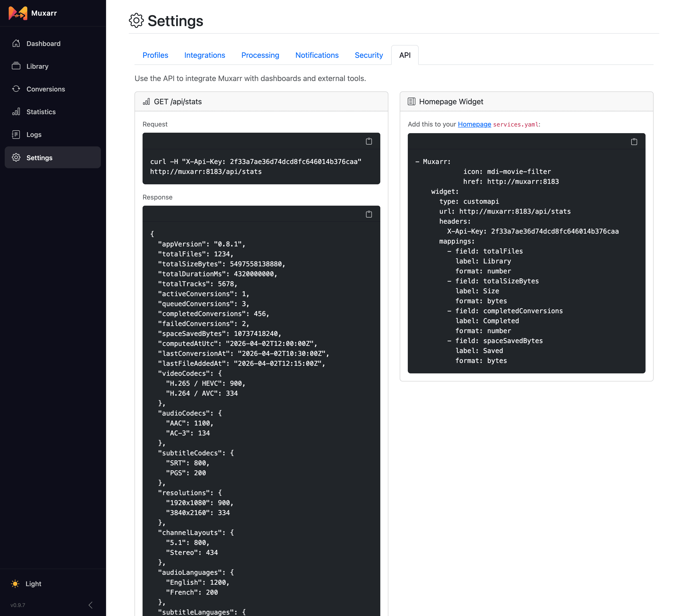Click the sun icon for light theme
Viewport: 682px width, 616px height.
tap(15, 584)
